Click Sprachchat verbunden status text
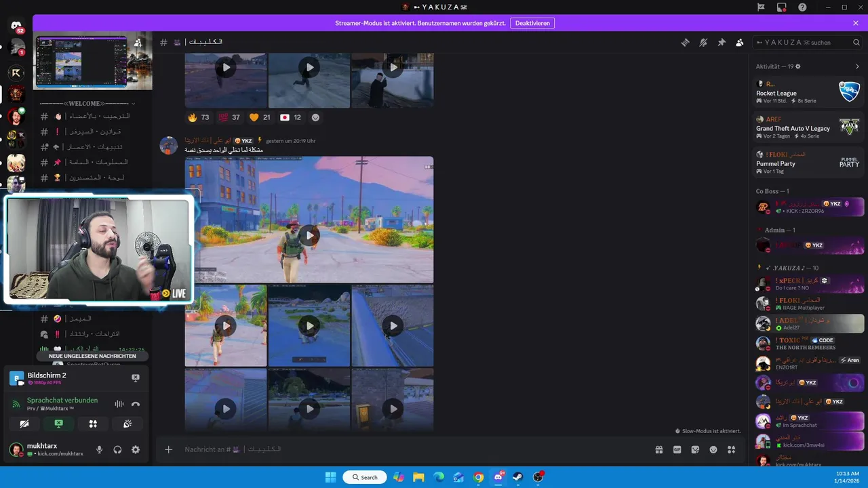Image resolution: width=868 pixels, height=488 pixels. 62,400
